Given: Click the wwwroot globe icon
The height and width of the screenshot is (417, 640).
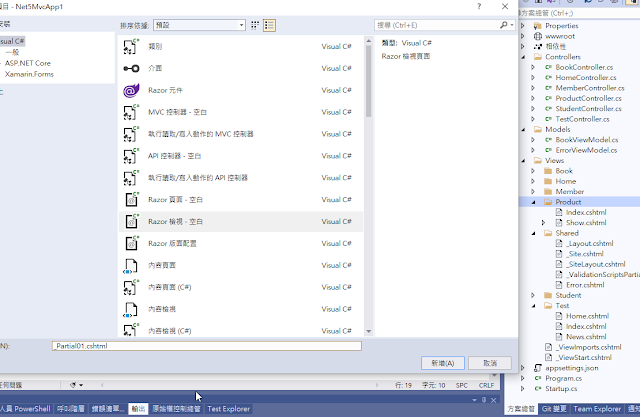Looking at the screenshot, I should pos(538,36).
